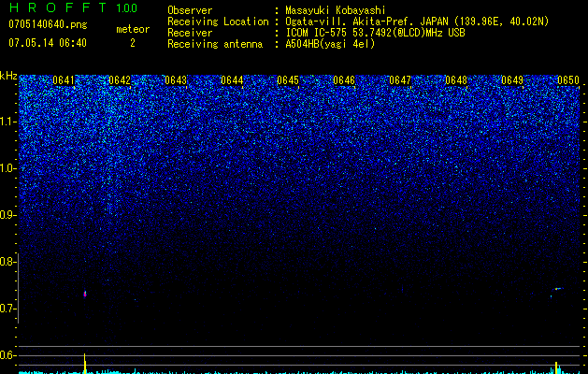Click the tall yellow power spike near 0641
The height and width of the screenshot is (374, 588).
pos(85,363)
